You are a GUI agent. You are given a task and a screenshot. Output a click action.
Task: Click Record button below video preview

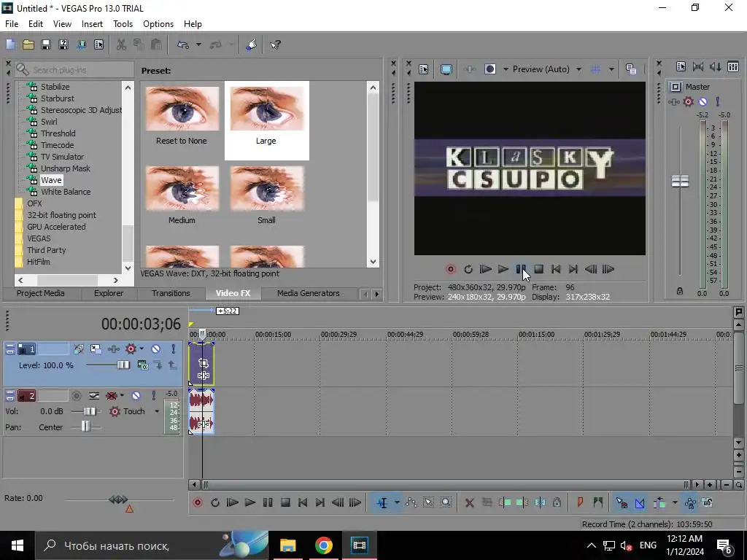450,270
